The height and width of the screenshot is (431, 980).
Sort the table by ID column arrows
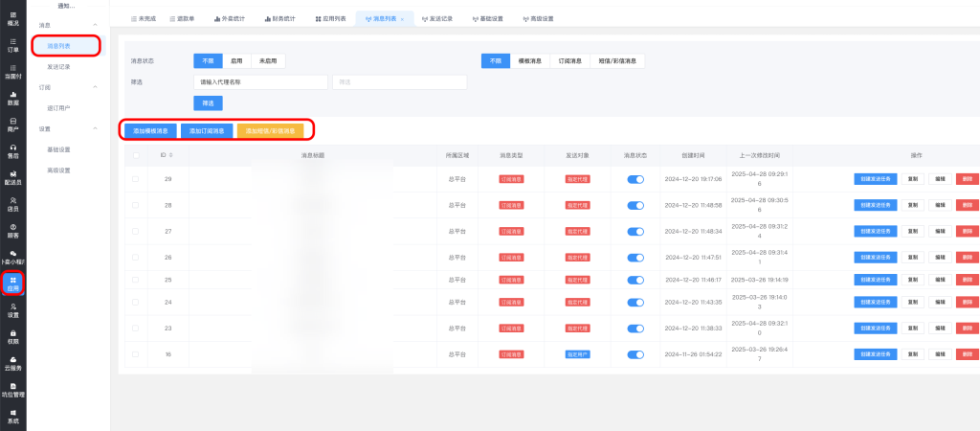point(171,155)
